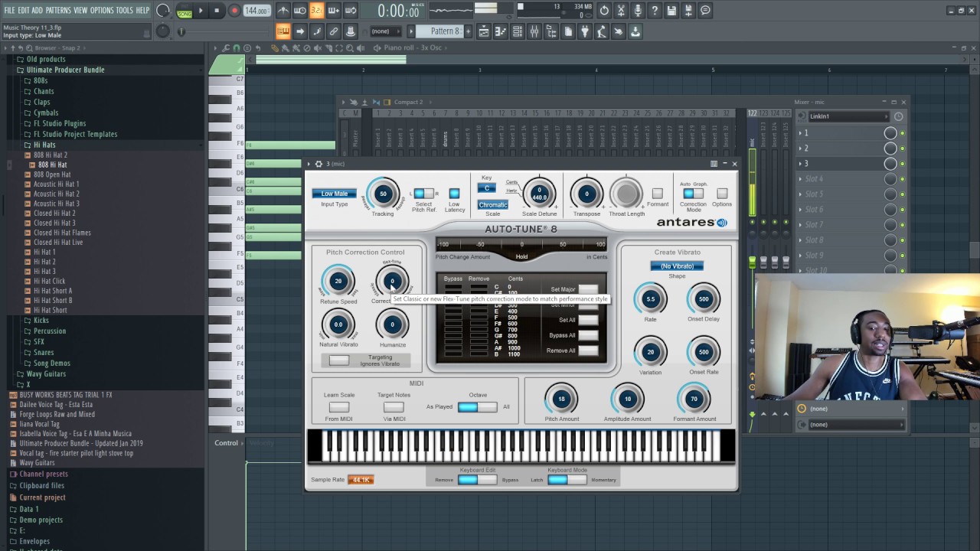Click the Sample Rate 44.1K display
The height and width of the screenshot is (551, 980).
coord(361,480)
